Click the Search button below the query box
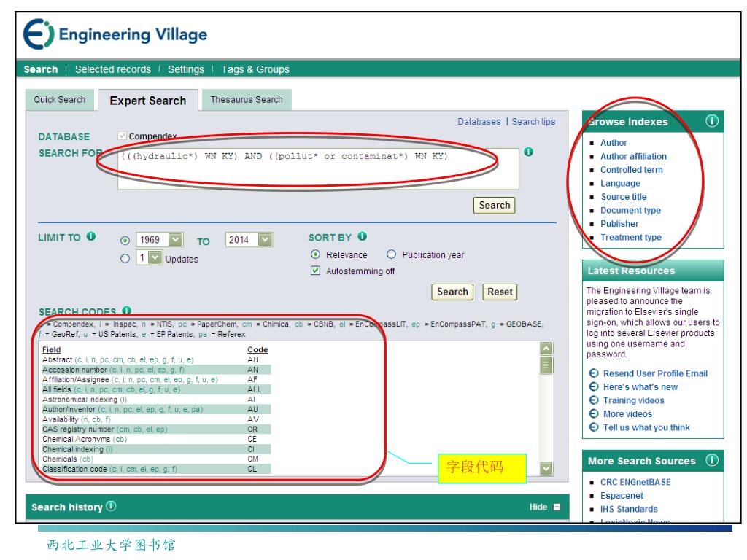Screen dimensions: 747x560 coord(495,205)
